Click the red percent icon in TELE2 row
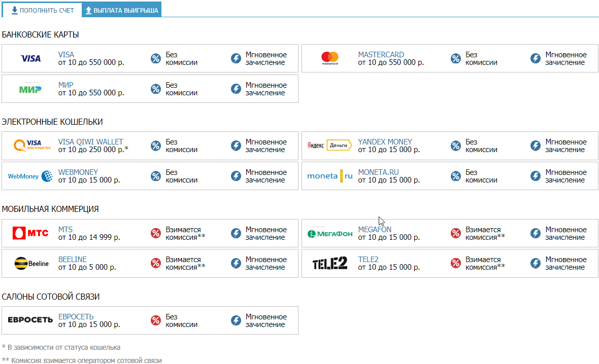 coord(455,263)
